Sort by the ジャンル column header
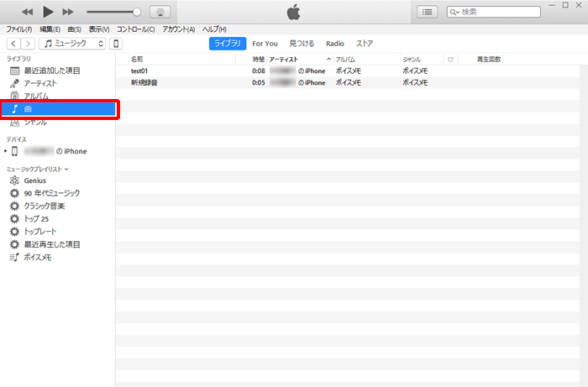 tap(422, 60)
